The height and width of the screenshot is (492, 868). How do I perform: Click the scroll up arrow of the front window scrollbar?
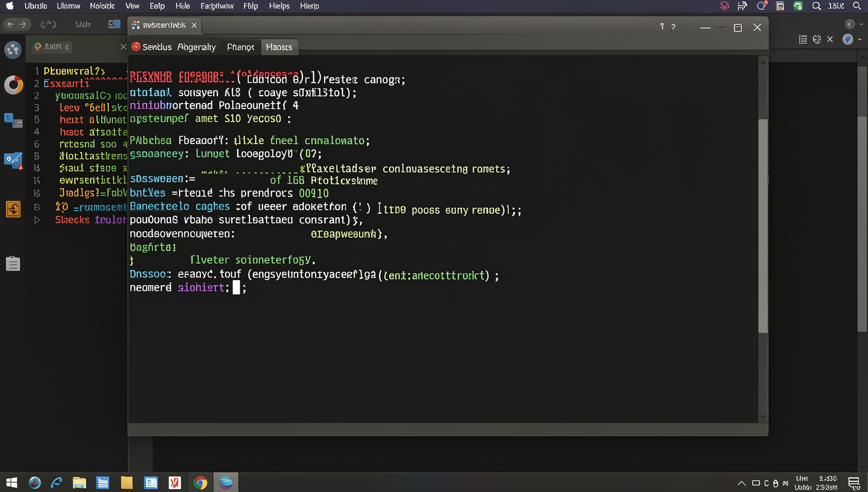[763, 62]
